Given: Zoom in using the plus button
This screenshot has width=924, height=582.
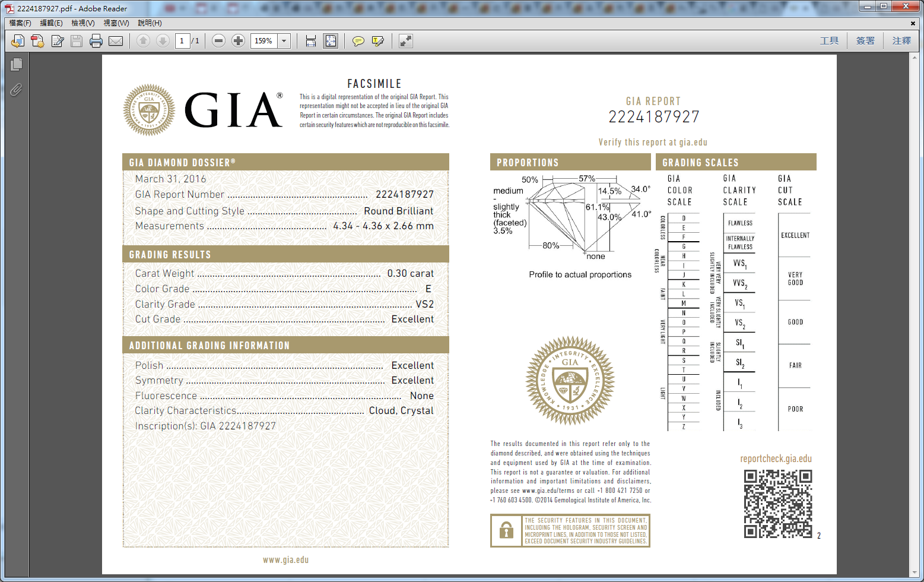Looking at the screenshot, I should (x=238, y=41).
